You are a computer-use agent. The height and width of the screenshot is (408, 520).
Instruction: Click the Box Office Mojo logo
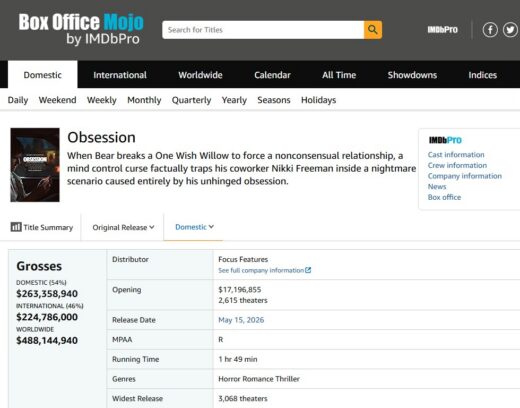point(81,29)
